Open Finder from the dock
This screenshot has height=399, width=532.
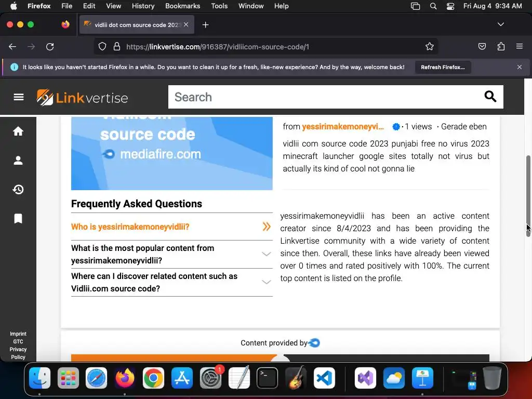(x=39, y=378)
